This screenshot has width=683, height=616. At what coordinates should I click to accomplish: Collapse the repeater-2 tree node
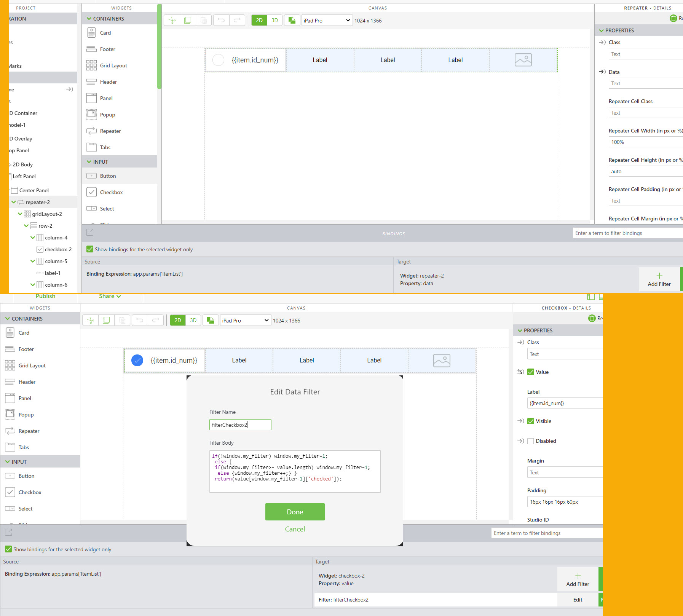[14, 202]
